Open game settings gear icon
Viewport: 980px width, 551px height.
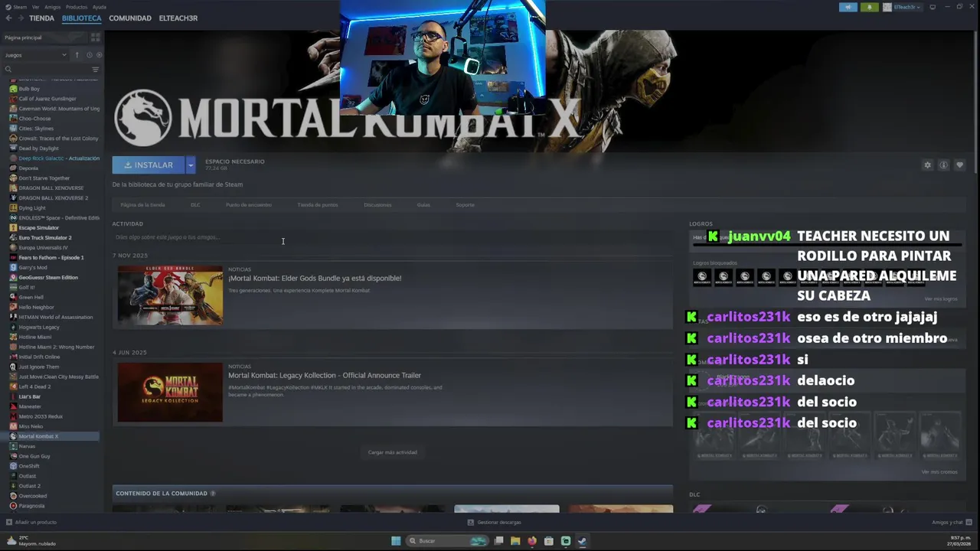[927, 165]
